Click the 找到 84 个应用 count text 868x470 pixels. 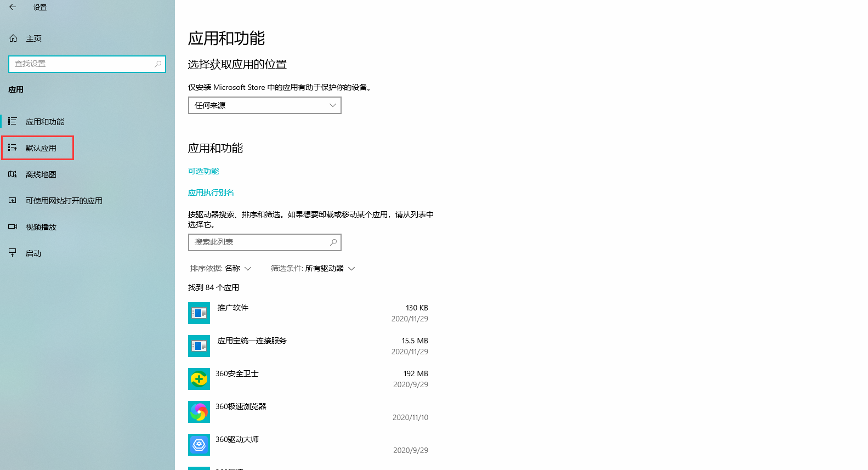214,287
